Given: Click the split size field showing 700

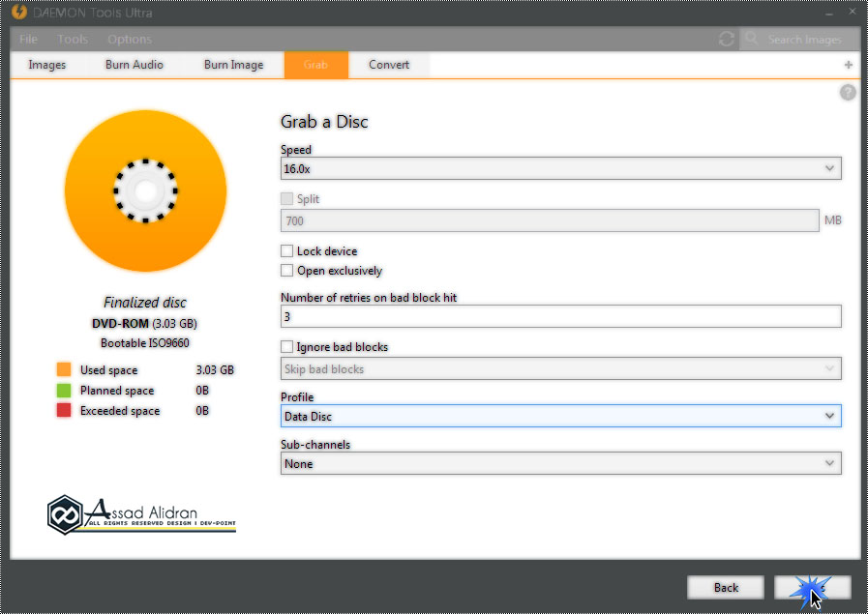Looking at the screenshot, I should [550, 220].
